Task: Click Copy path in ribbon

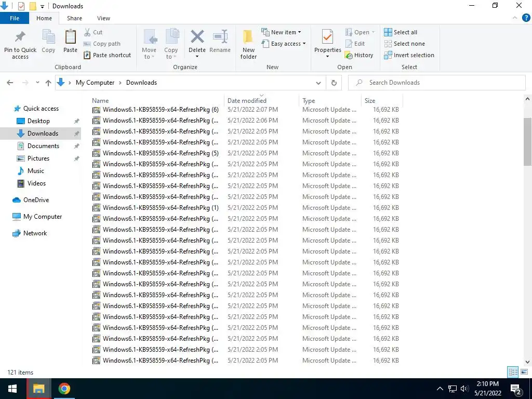Action: click(102, 44)
